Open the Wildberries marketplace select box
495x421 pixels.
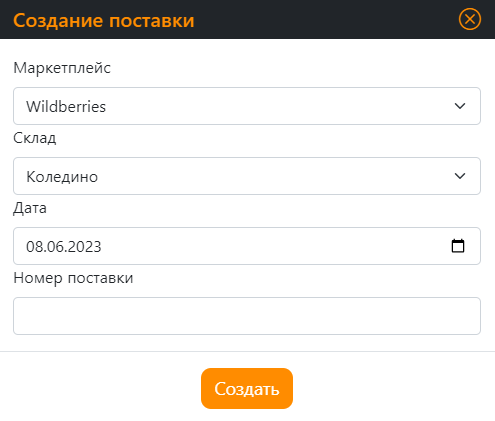(x=247, y=106)
